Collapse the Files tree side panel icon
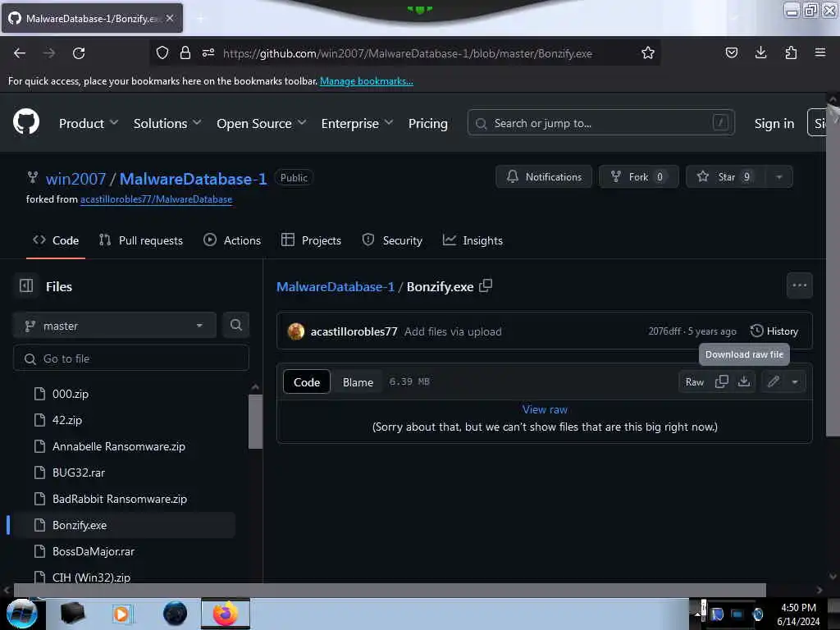The width and height of the screenshot is (840, 630). pyautogui.click(x=26, y=286)
